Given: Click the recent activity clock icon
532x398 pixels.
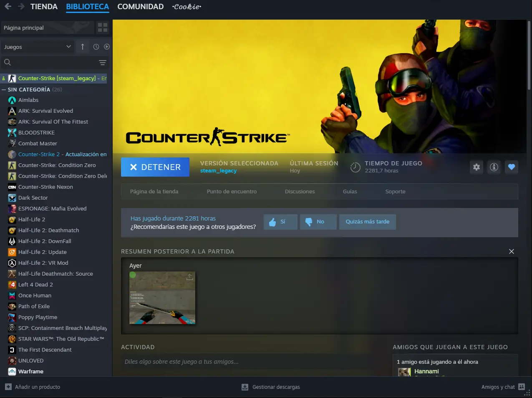Looking at the screenshot, I should (x=96, y=47).
